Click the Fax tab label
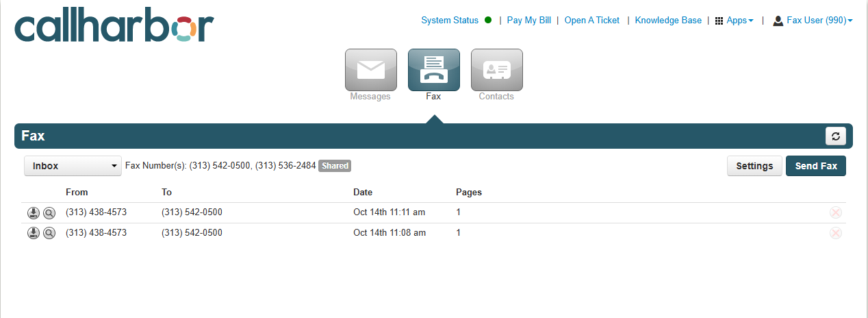 [433, 97]
